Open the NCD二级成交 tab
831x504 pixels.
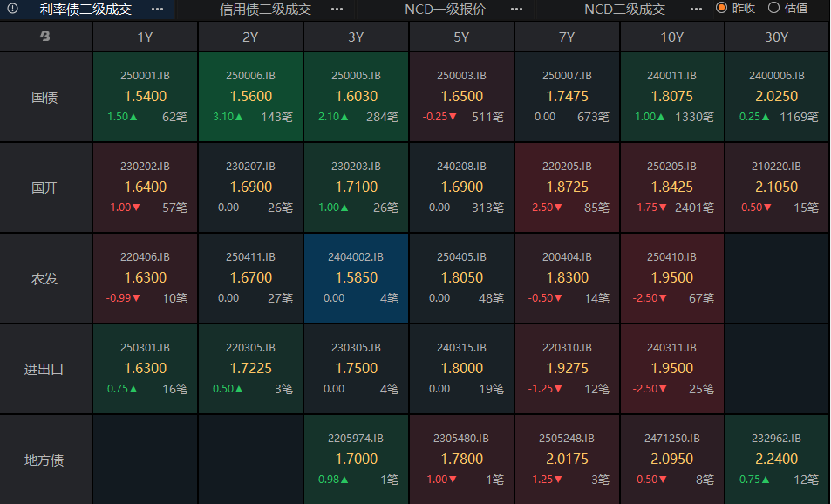click(624, 9)
